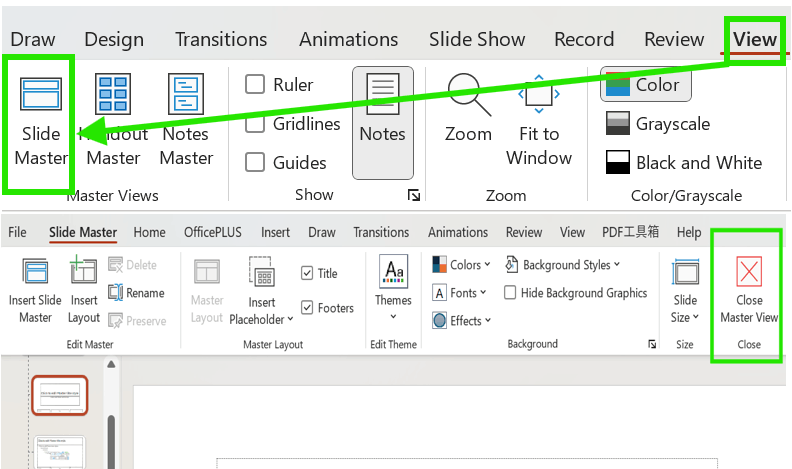Enable the Ruler checkbox
Screen dimensions: 792x469
tap(255, 84)
